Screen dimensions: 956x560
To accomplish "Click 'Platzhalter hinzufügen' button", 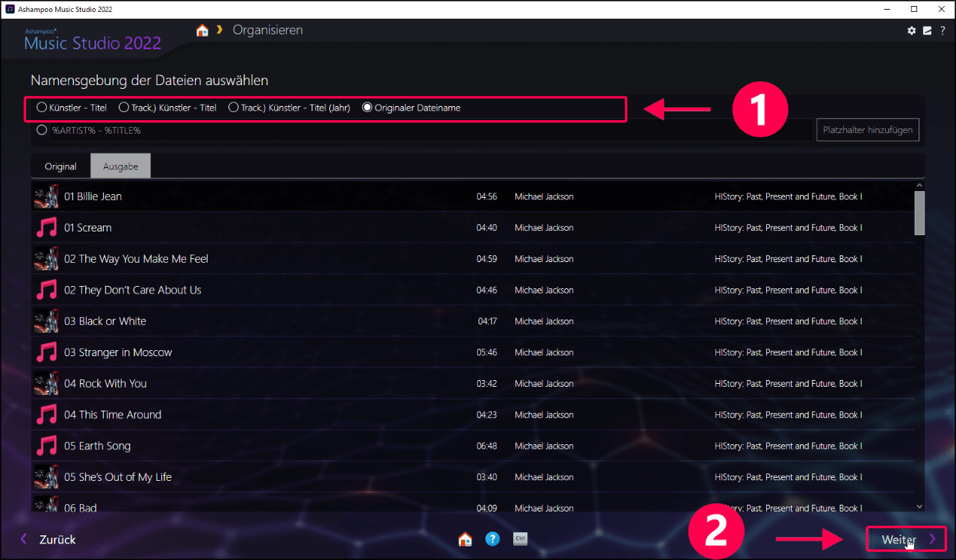I will tap(868, 130).
